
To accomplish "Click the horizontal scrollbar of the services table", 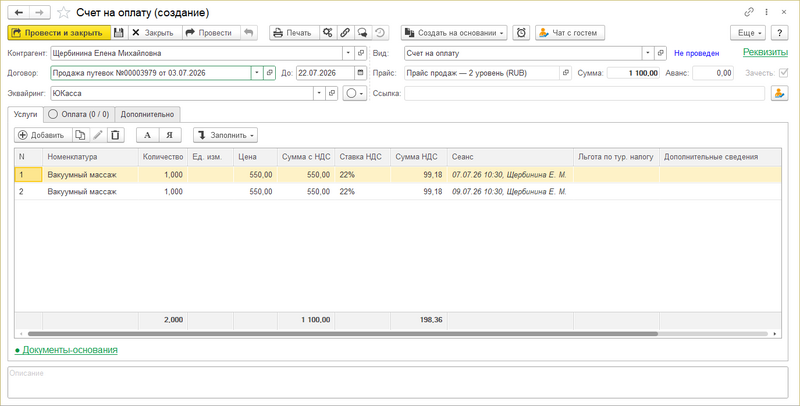I will (342, 334).
